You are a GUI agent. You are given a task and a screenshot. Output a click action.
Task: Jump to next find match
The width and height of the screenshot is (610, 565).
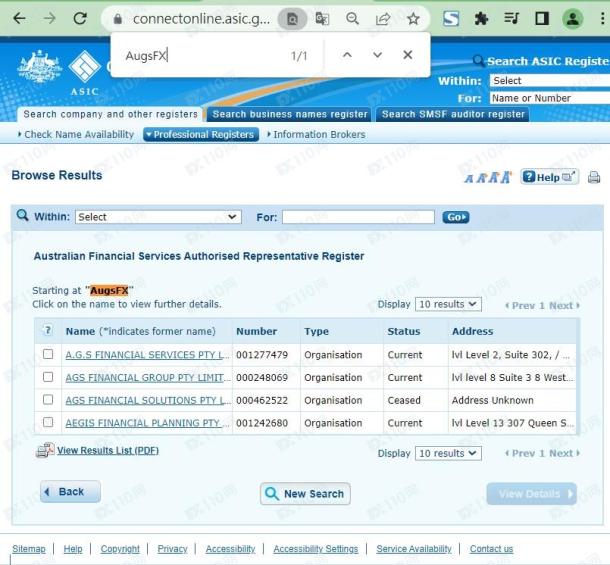point(377,55)
